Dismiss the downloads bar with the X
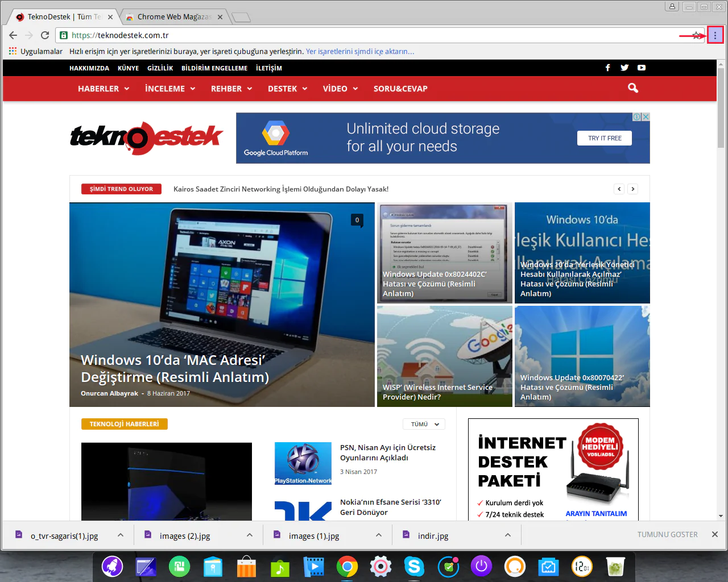This screenshot has height=582, width=728. (x=714, y=534)
